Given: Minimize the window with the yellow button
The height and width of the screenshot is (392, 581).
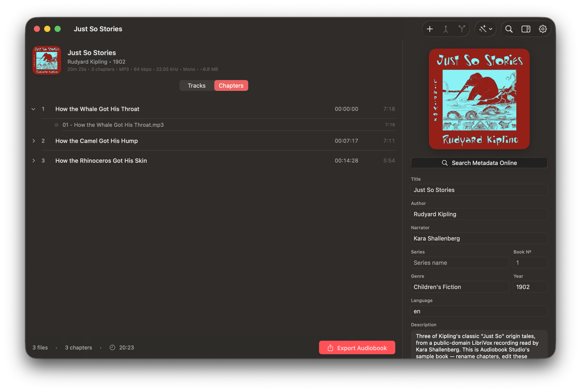Looking at the screenshot, I should (47, 29).
